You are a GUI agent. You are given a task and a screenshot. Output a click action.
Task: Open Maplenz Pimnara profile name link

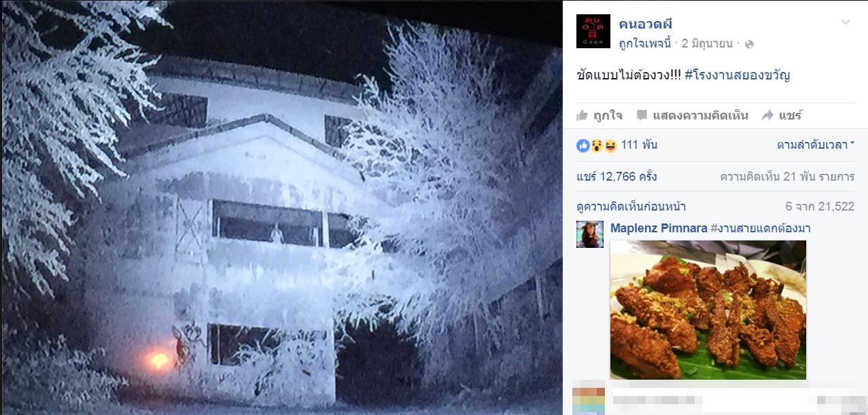point(659,228)
